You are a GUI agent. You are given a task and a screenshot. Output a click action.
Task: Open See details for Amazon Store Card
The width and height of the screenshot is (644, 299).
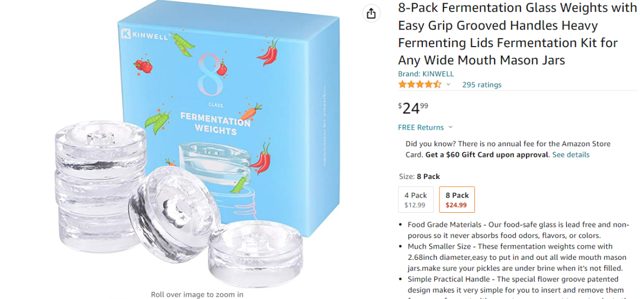570,155
